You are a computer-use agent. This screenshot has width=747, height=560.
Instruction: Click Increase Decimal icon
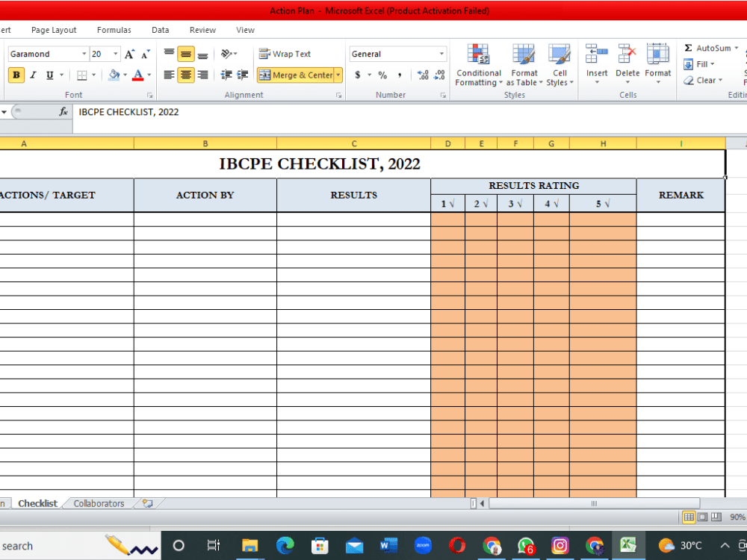click(423, 75)
